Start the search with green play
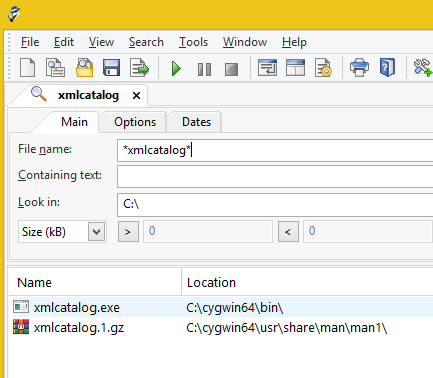 click(x=176, y=69)
